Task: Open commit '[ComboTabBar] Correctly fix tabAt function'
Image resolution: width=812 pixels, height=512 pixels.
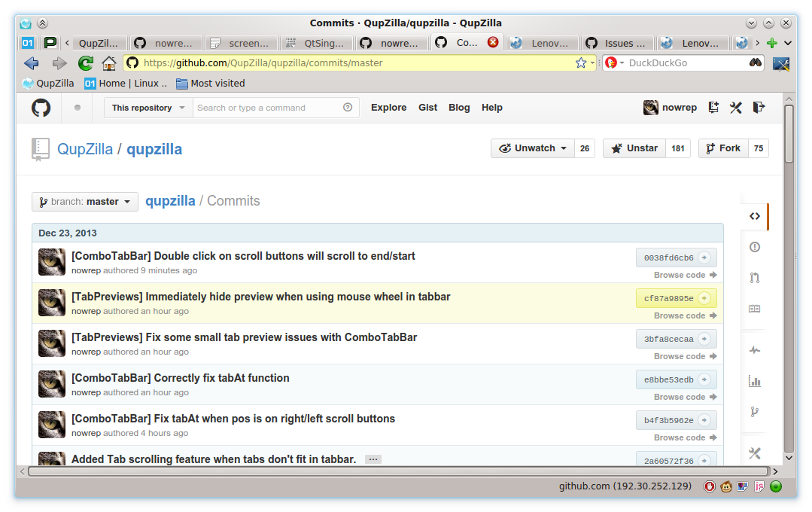Action: [x=180, y=378]
